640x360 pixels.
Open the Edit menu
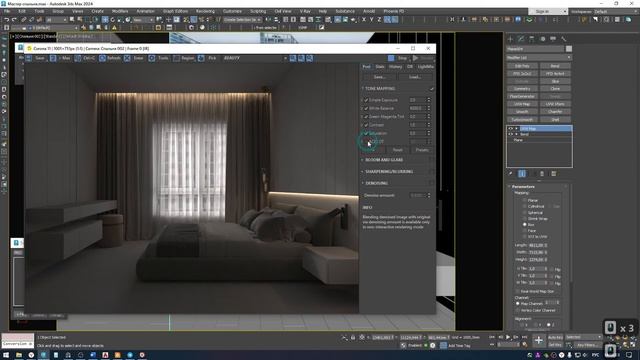(x=22, y=11)
